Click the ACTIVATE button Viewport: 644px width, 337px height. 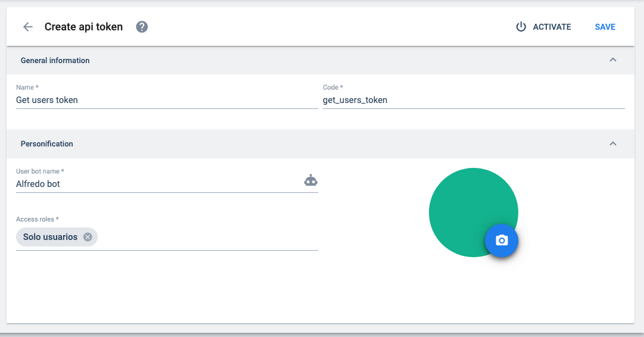click(543, 27)
